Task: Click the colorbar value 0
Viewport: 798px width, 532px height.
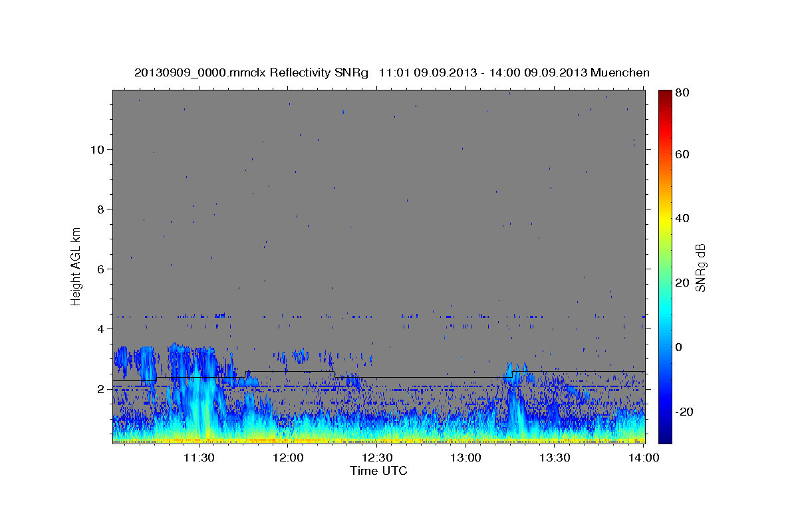Action: click(x=679, y=347)
